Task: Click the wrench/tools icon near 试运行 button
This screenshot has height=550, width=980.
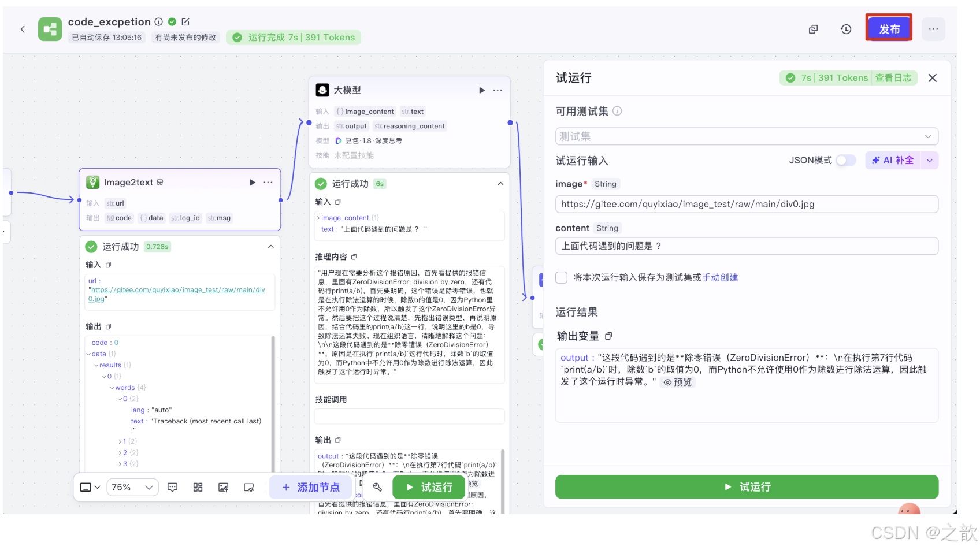Action: [x=377, y=487]
